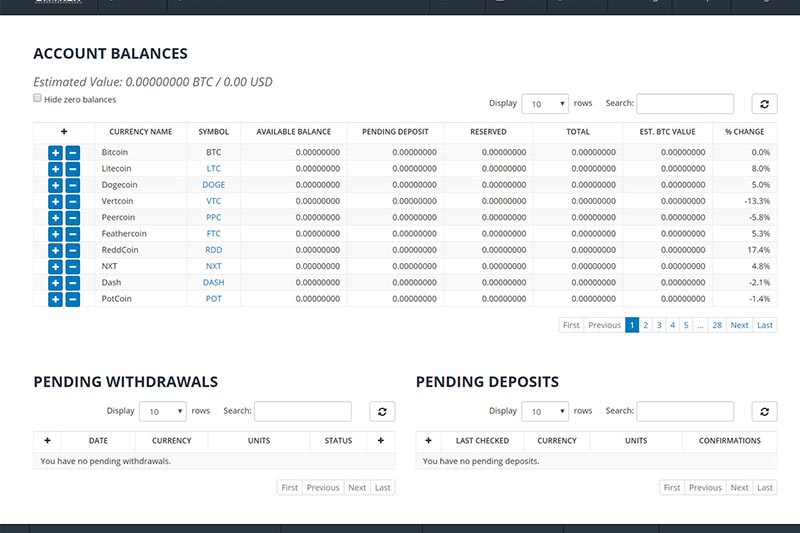Click Next in Account Balances pagination
The image size is (800, 533).
739,325
